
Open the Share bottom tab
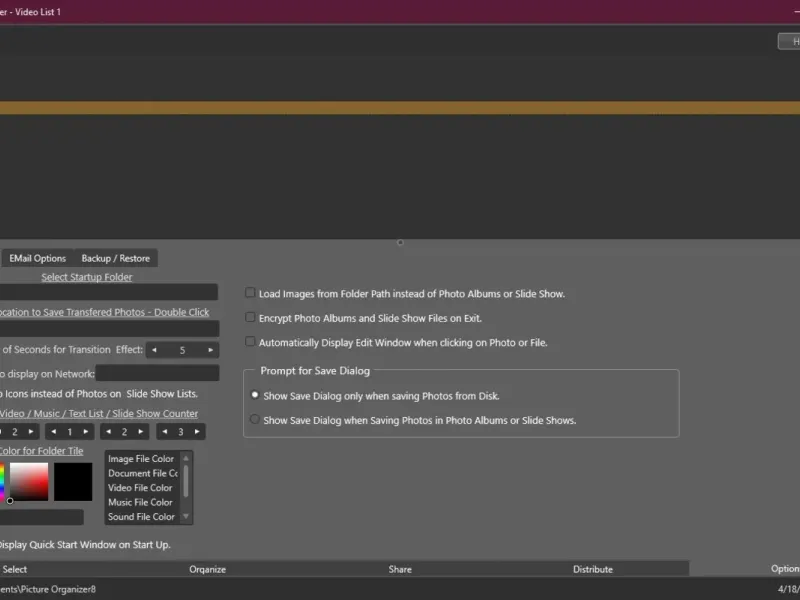tap(400, 569)
